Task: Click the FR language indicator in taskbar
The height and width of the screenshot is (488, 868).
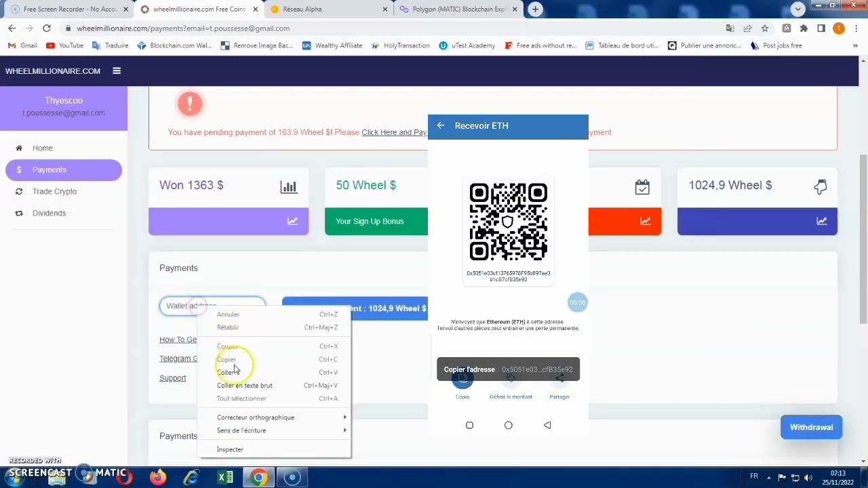Action: [x=753, y=476]
